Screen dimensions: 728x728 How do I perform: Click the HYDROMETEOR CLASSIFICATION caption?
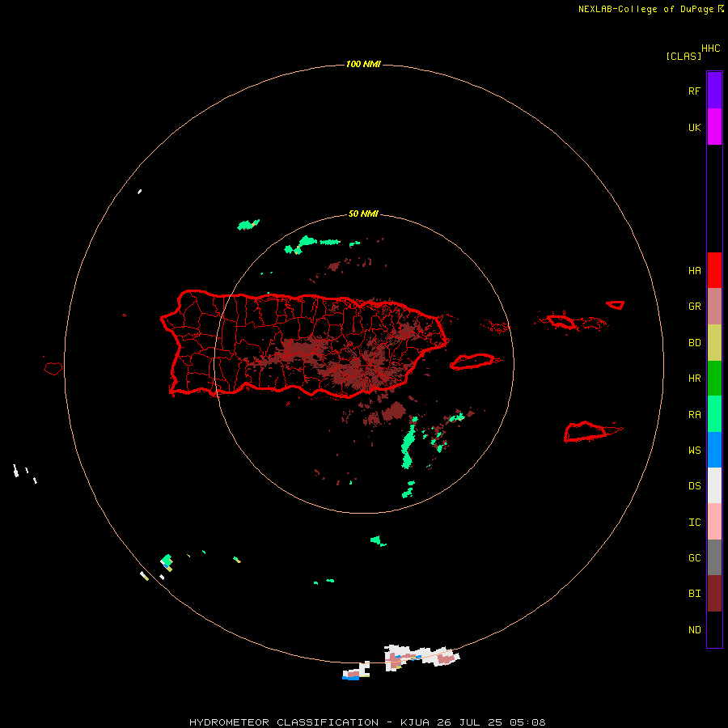[x=284, y=722]
